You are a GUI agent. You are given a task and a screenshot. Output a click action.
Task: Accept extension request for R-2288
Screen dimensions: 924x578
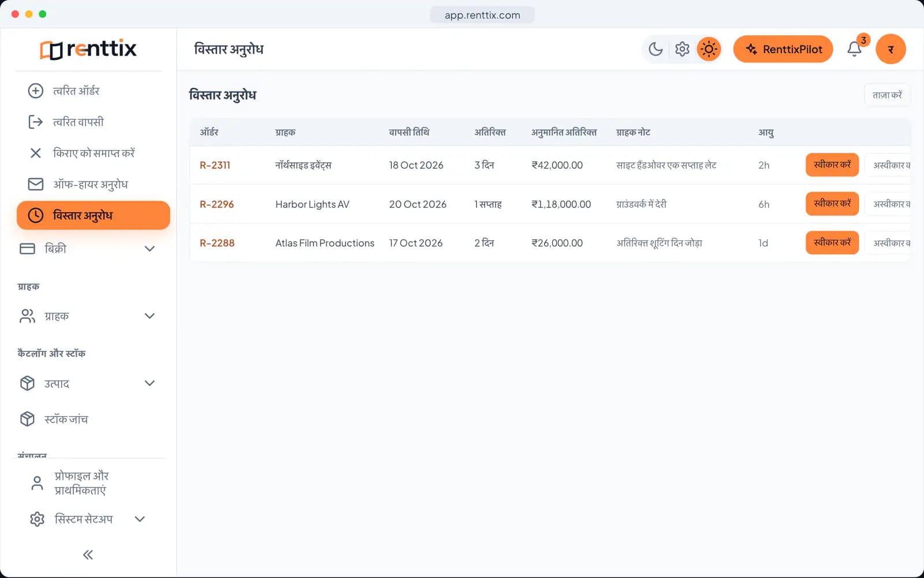pyautogui.click(x=832, y=242)
